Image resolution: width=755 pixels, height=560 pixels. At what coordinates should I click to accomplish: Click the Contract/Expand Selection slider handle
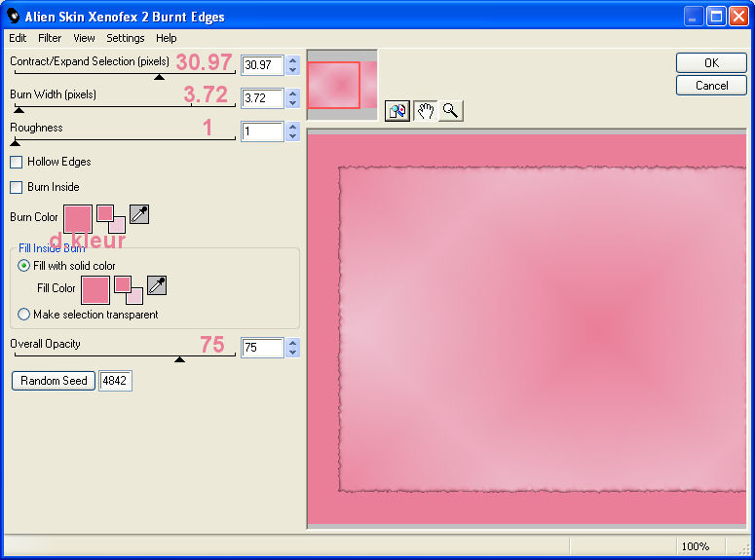coord(159,77)
